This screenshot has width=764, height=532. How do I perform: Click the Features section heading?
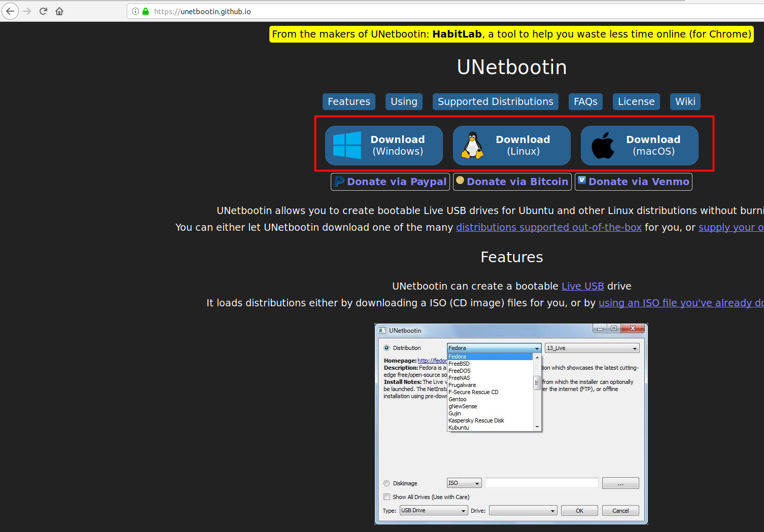coord(512,257)
